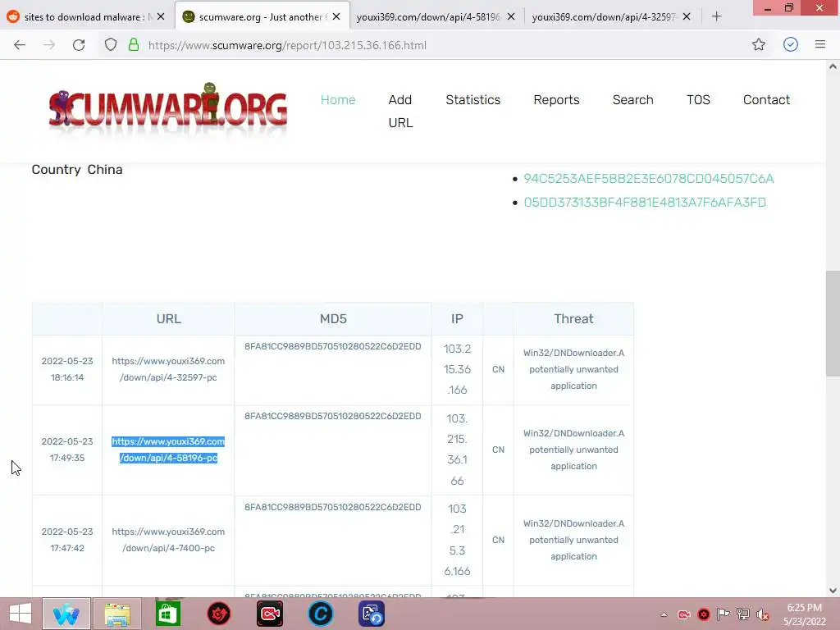This screenshot has width=840, height=630.
Task: Click the MD5 hash in the 17:47:42 row
Action: [x=333, y=507]
